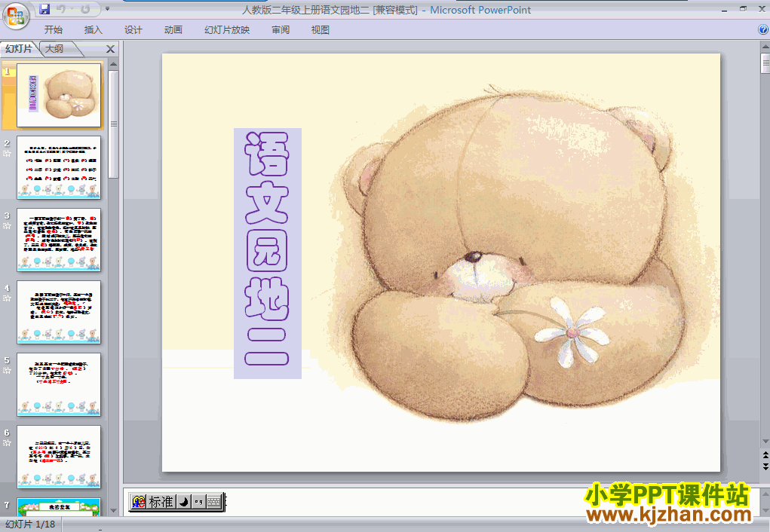Screen dimensions: 770x532
Task: Select slide 4 thumbnail
Action: coord(59,312)
